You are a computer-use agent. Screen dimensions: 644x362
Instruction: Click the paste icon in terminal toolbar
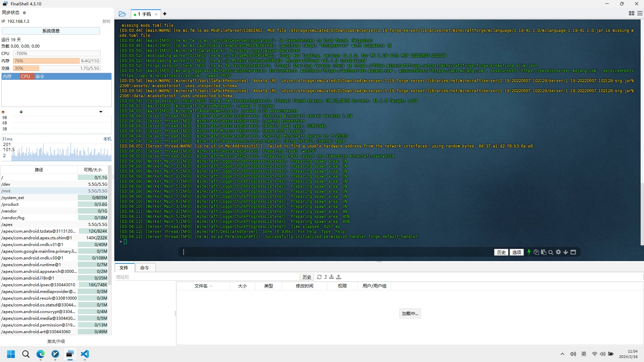point(543,252)
